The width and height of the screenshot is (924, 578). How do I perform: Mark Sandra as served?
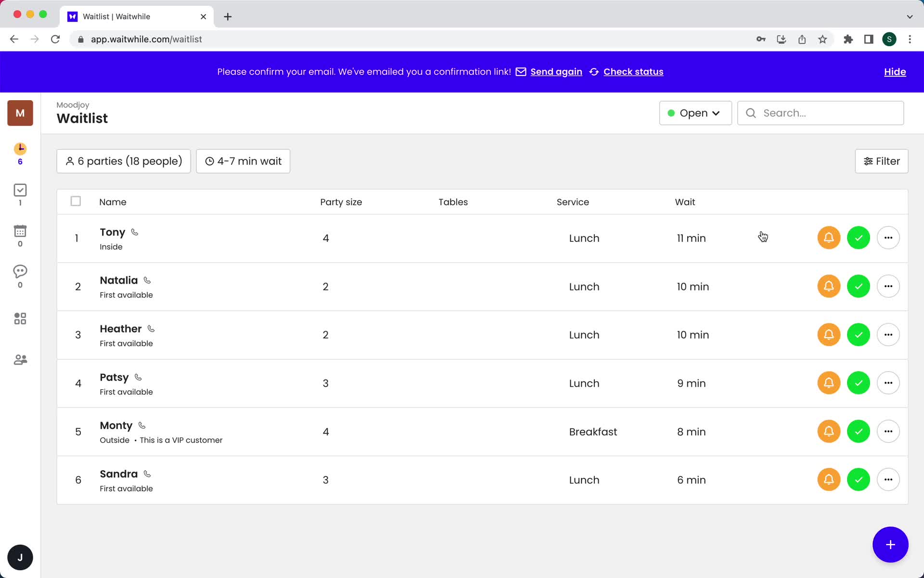[859, 480]
